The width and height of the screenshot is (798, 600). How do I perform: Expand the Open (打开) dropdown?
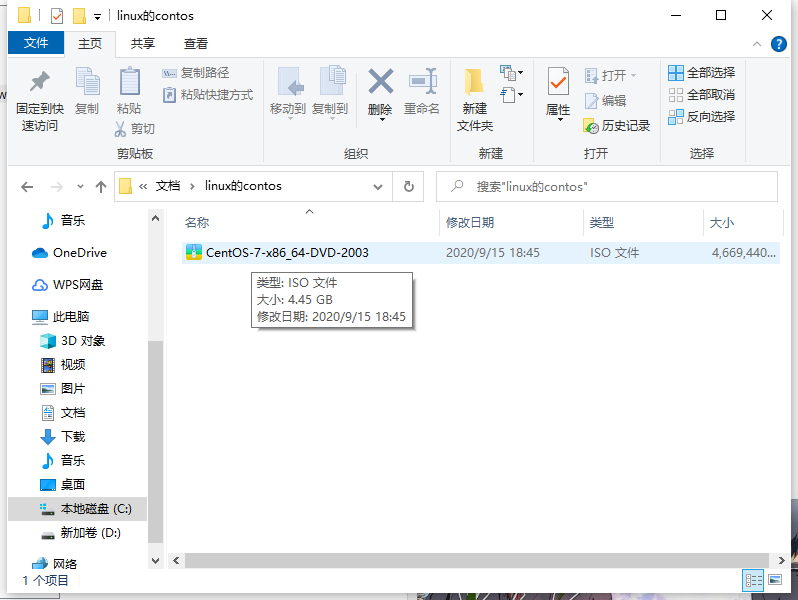pyautogui.click(x=634, y=75)
